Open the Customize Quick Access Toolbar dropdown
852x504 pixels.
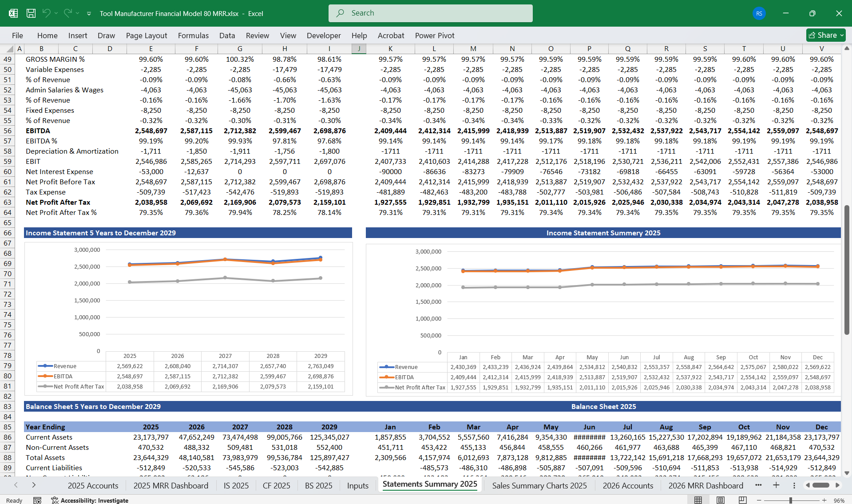point(89,13)
